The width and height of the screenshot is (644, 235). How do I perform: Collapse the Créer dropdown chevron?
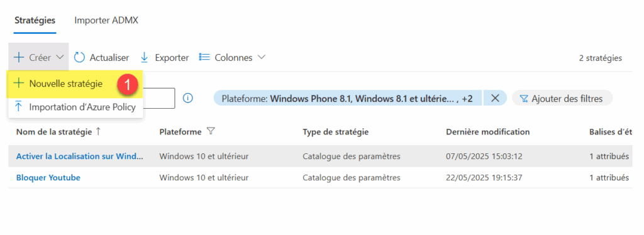[60, 57]
